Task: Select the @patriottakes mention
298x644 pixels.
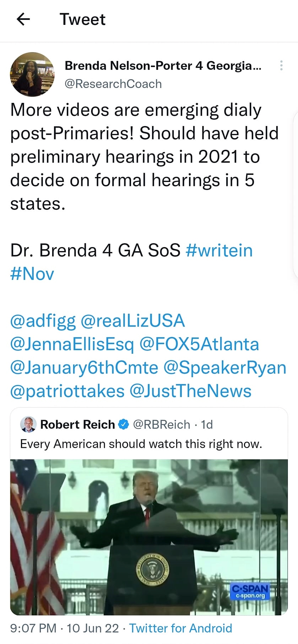Action: coord(67,391)
